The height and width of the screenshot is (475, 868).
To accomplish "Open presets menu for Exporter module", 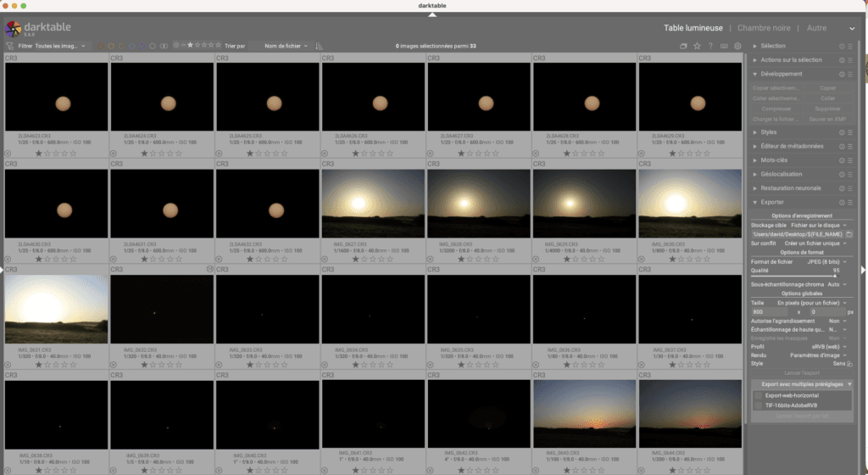I will (x=850, y=202).
